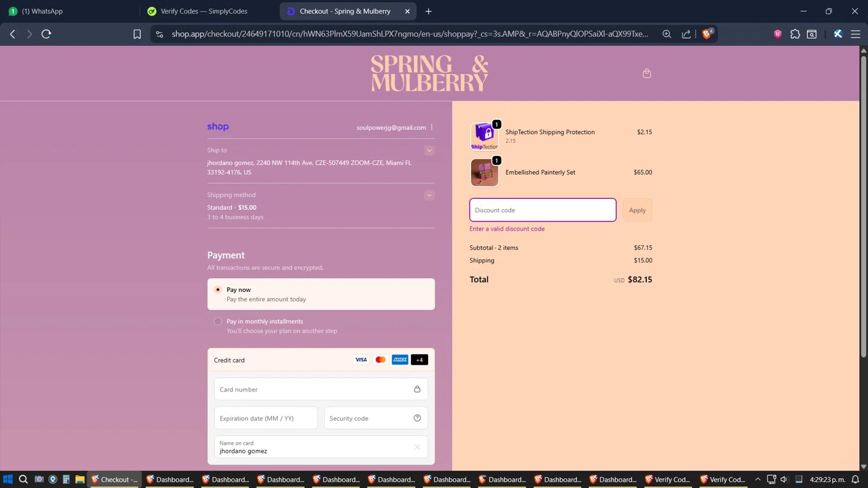Switch to Verify Codes — SimplyCodes tab
Viewport: 868px width, 488px height.
208,11
